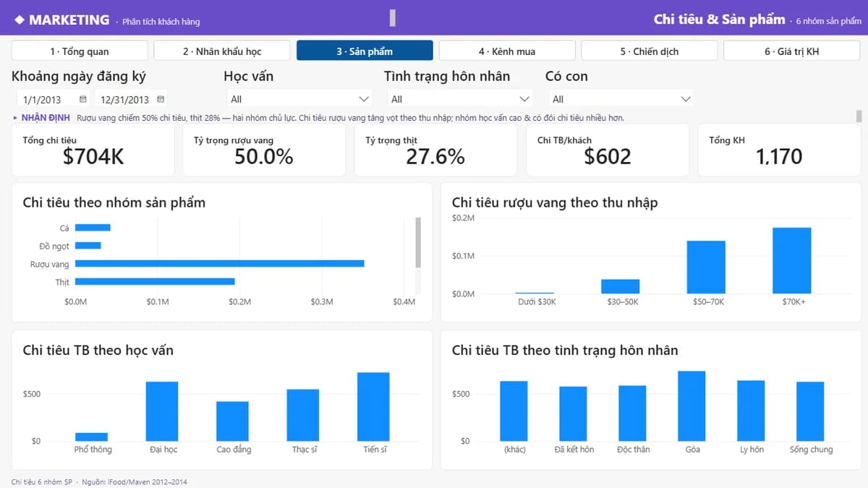
Task: Expand the Có con dropdown
Action: (685, 99)
